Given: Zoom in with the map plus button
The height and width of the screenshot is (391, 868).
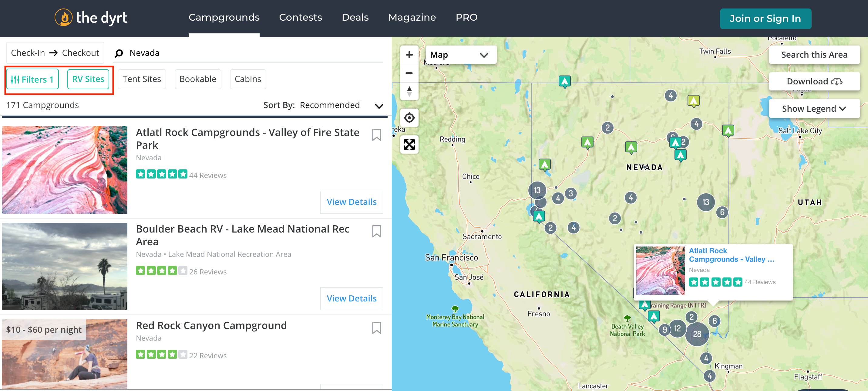Looking at the screenshot, I should 409,55.
